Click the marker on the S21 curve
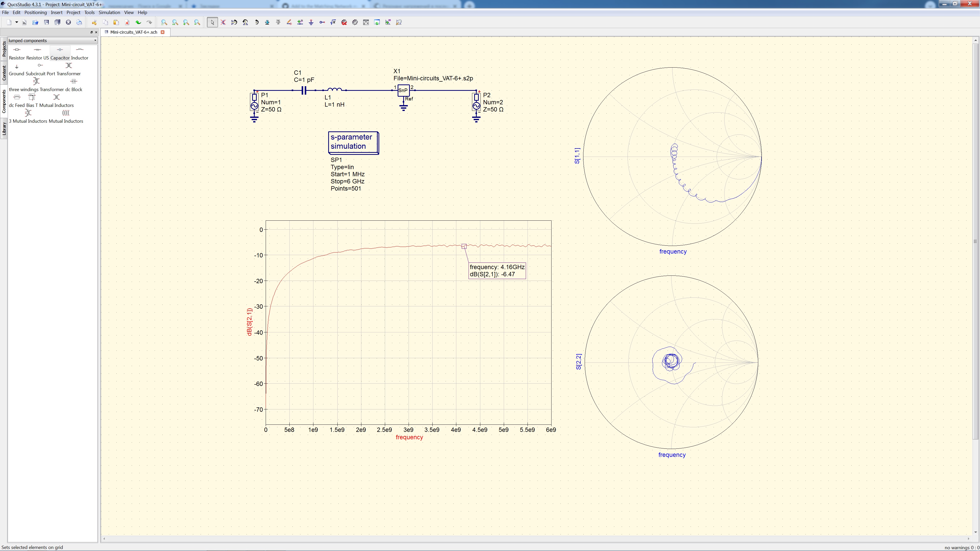Screen dimensions: 980x551 pos(464,246)
